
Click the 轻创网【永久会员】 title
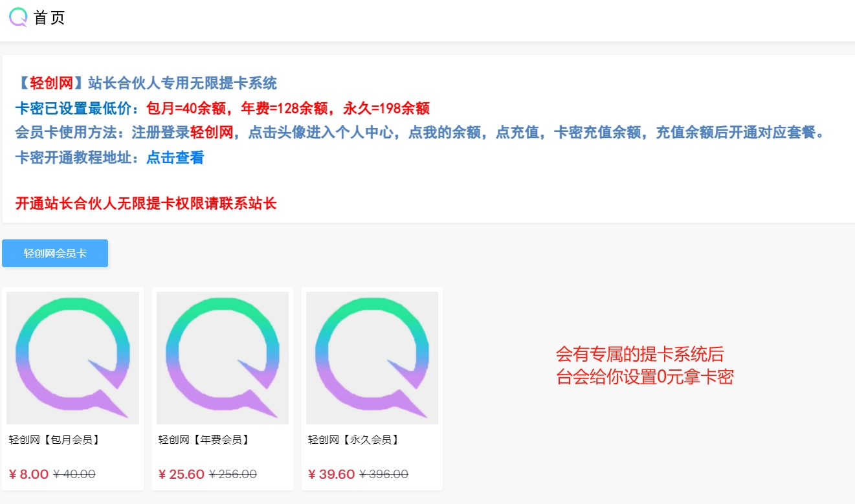click(x=354, y=440)
